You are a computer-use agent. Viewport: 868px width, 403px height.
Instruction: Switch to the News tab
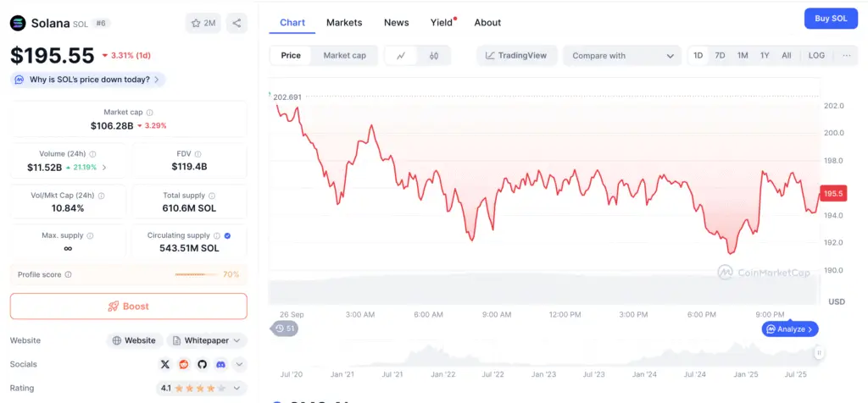(397, 23)
